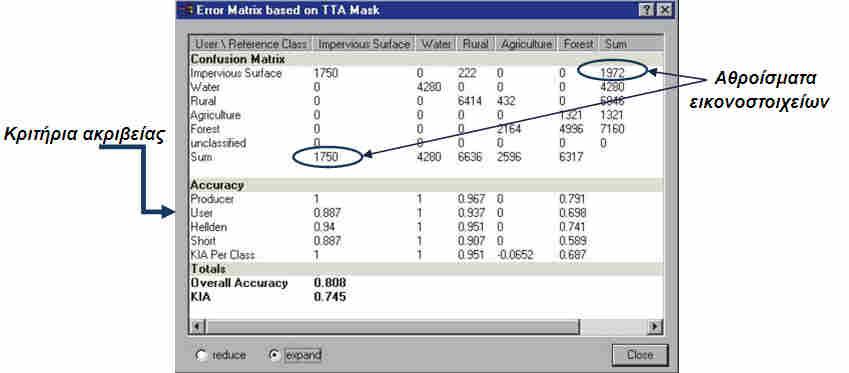Click the value 0.687 in KIA Per Class row

coord(573,254)
